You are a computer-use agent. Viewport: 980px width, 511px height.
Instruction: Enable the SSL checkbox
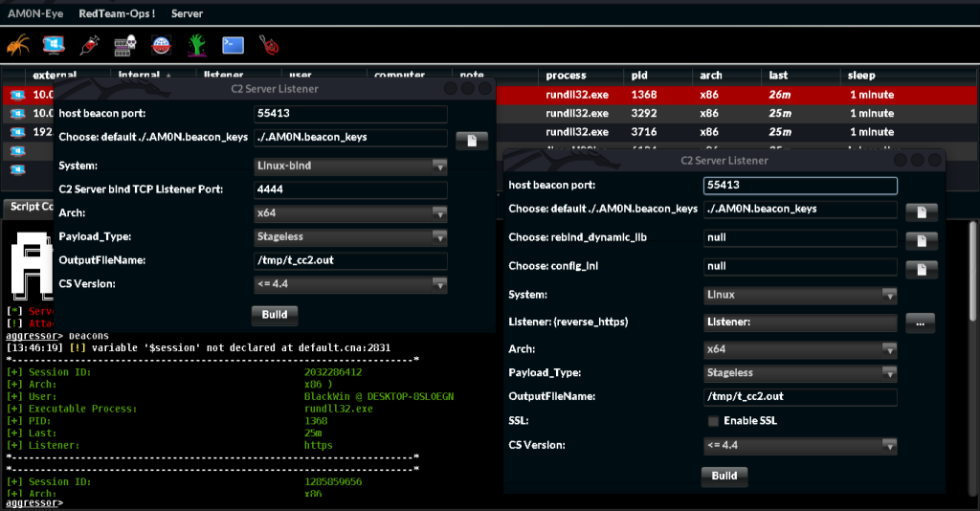pos(713,421)
